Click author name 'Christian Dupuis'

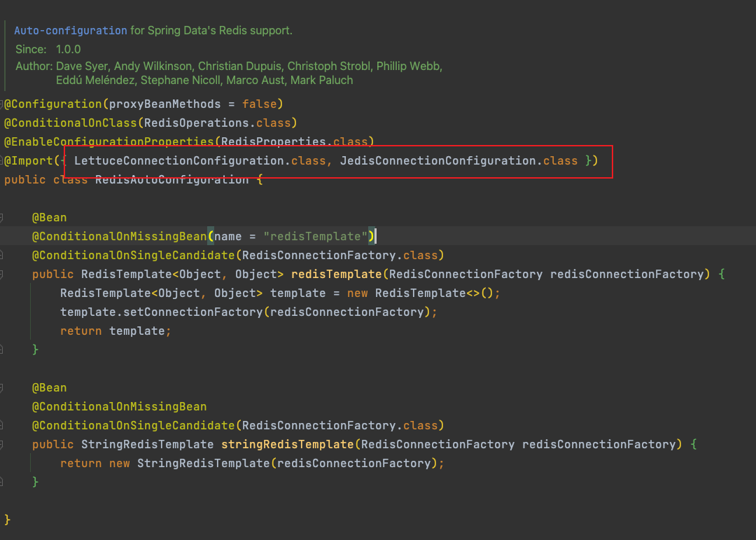[239, 66]
